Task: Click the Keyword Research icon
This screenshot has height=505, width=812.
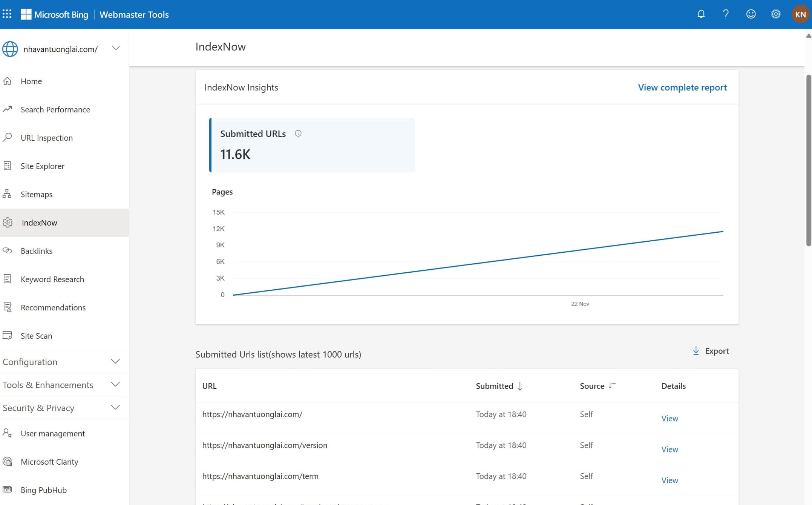Action: [x=7, y=279]
